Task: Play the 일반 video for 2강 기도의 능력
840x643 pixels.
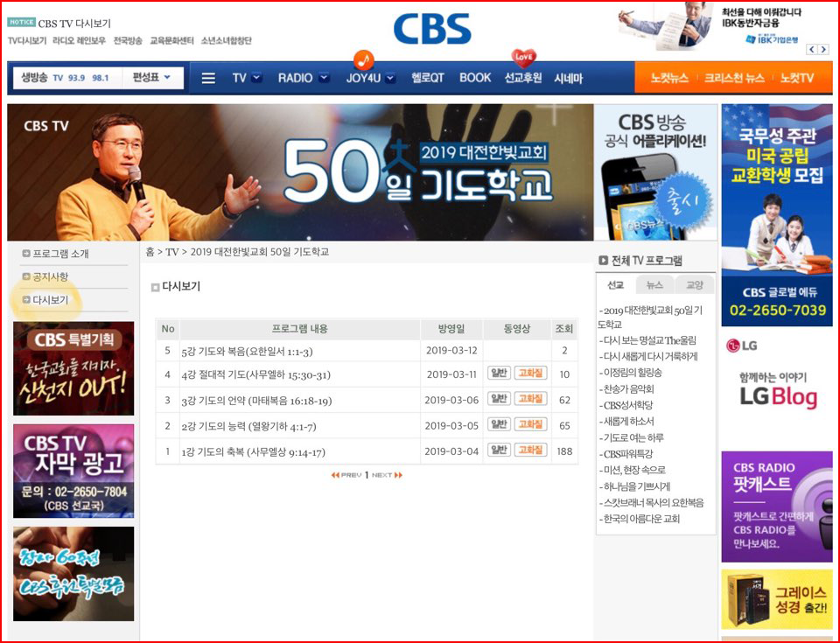Action: pyautogui.click(x=499, y=424)
